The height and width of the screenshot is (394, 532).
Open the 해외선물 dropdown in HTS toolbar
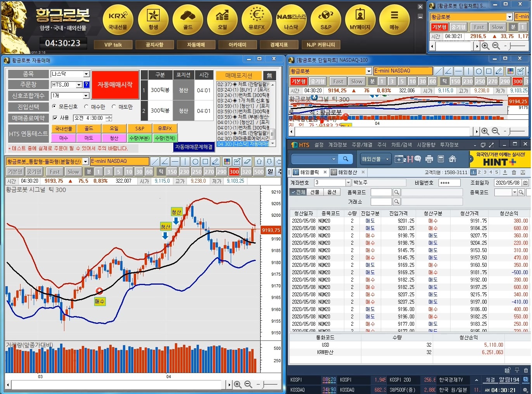point(375,159)
